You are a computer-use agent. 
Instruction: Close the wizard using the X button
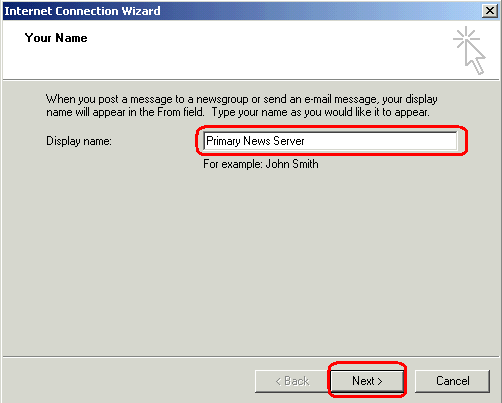[489, 11]
